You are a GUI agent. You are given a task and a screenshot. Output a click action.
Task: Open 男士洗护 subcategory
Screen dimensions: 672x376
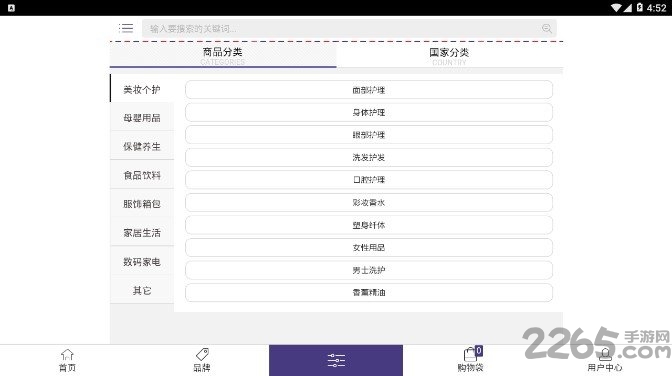click(x=369, y=270)
